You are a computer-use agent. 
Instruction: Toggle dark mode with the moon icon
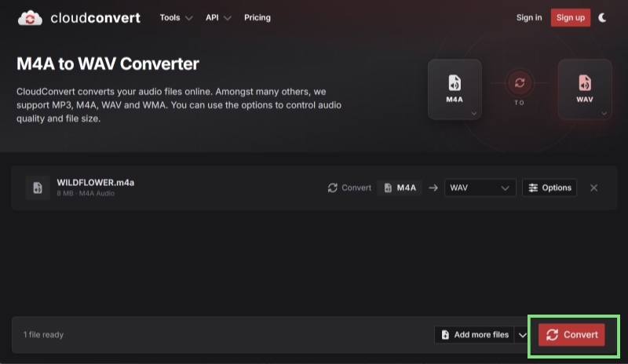tap(602, 17)
